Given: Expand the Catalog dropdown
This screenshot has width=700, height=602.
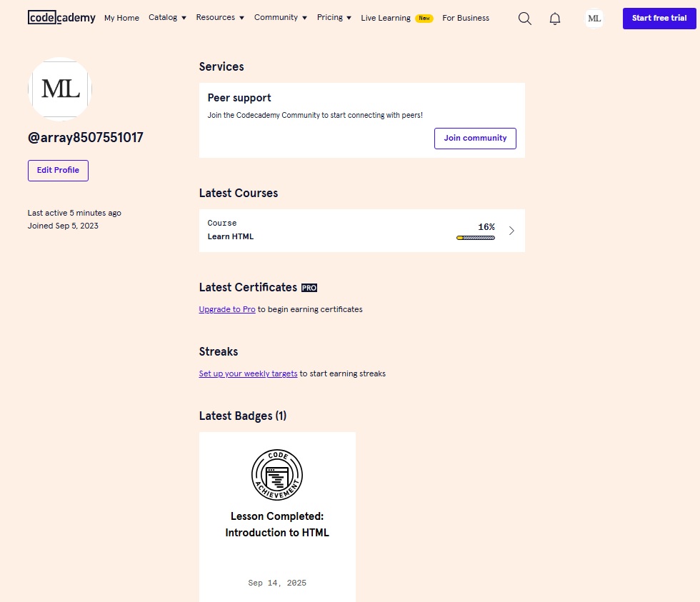Looking at the screenshot, I should (x=167, y=18).
